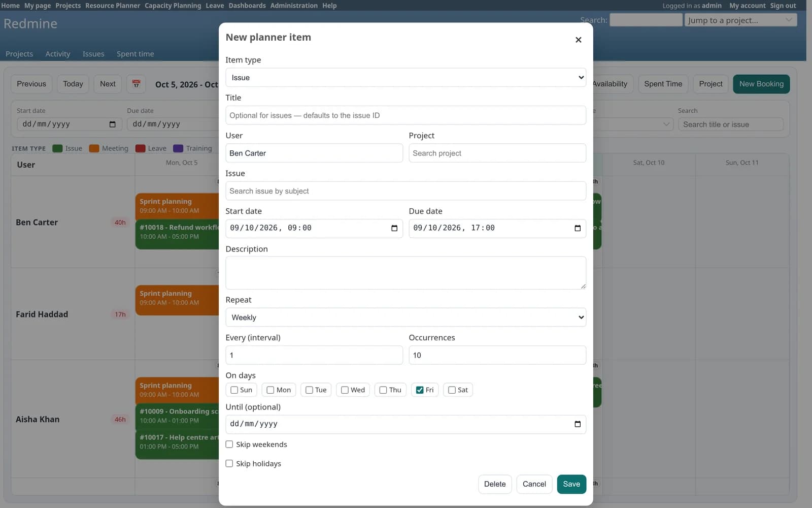Click the Sign out link

(x=783, y=6)
